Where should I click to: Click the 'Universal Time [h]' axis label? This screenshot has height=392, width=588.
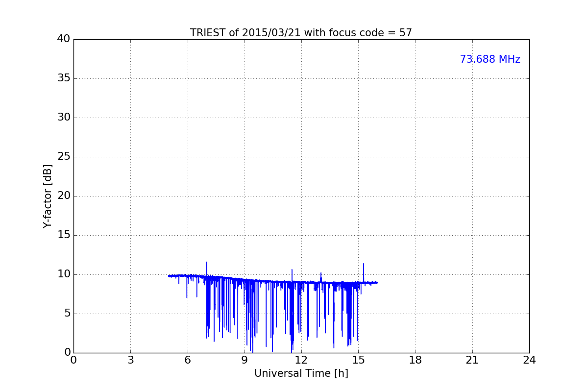point(301,373)
